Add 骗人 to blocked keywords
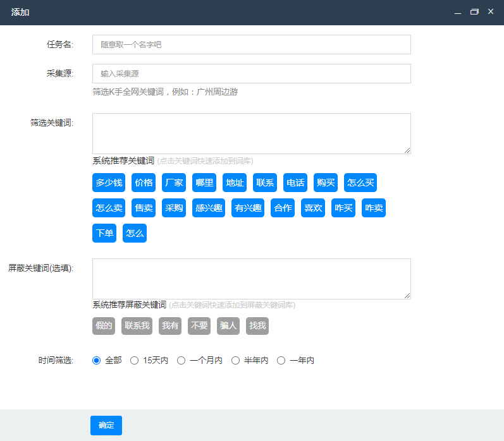The width and height of the screenshot is (504, 441). coord(228,326)
